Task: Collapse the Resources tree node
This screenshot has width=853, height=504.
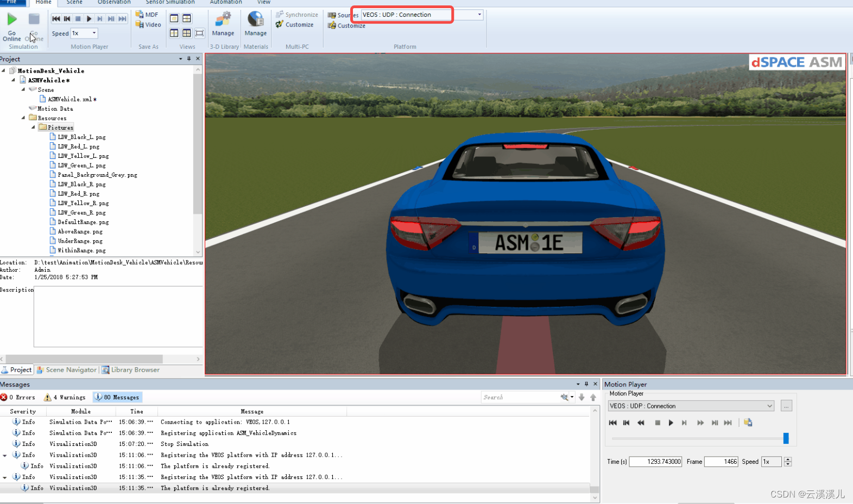Action: pos(23,118)
